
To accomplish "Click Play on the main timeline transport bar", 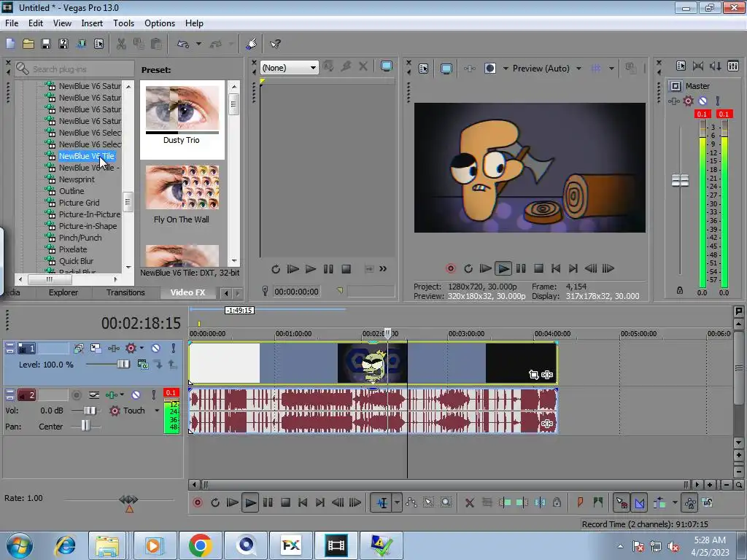I will (250, 502).
